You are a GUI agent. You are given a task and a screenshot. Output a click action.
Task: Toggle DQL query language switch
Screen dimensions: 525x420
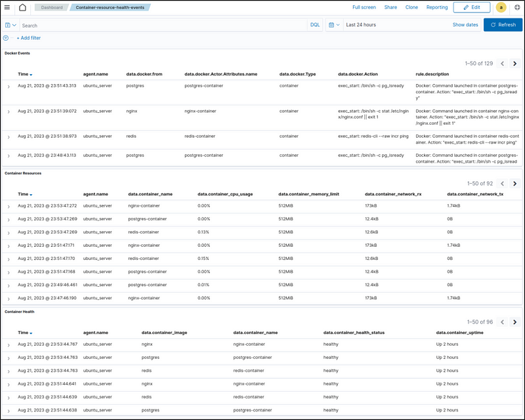pos(315,25)
